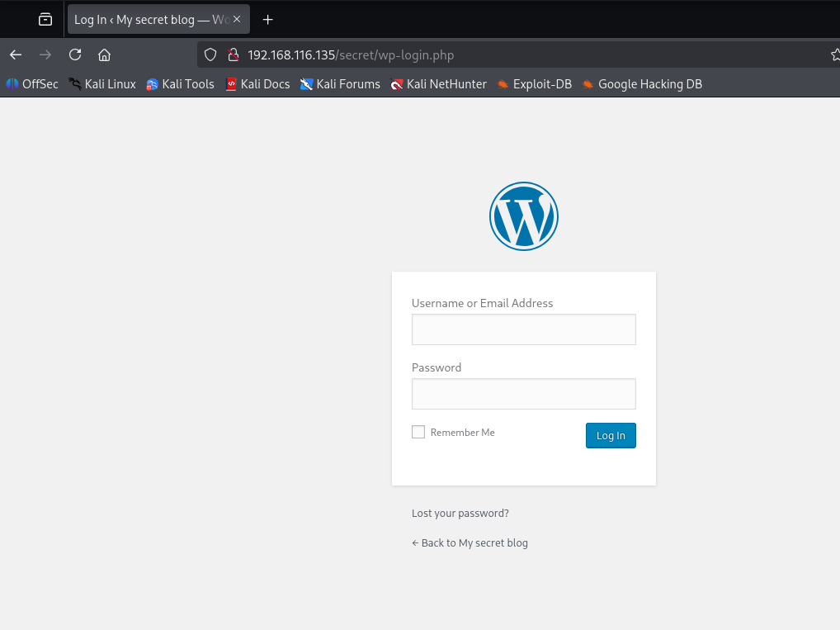Click the blue Log In button
840x630 pixels.
(x=611, y=435)
